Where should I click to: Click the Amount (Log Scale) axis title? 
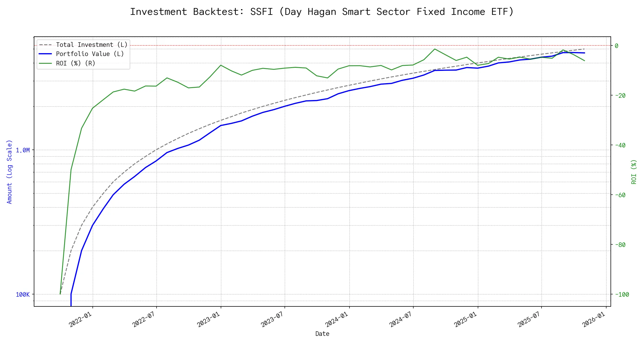click(x=9, y=172)
